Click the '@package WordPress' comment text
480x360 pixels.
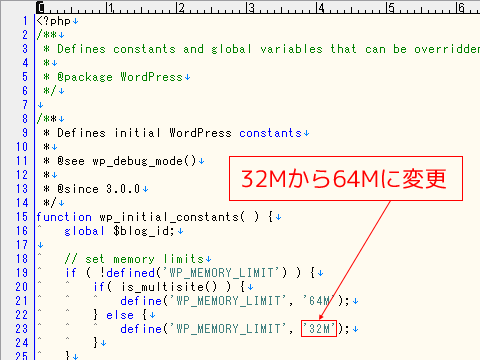click(120, 77)
